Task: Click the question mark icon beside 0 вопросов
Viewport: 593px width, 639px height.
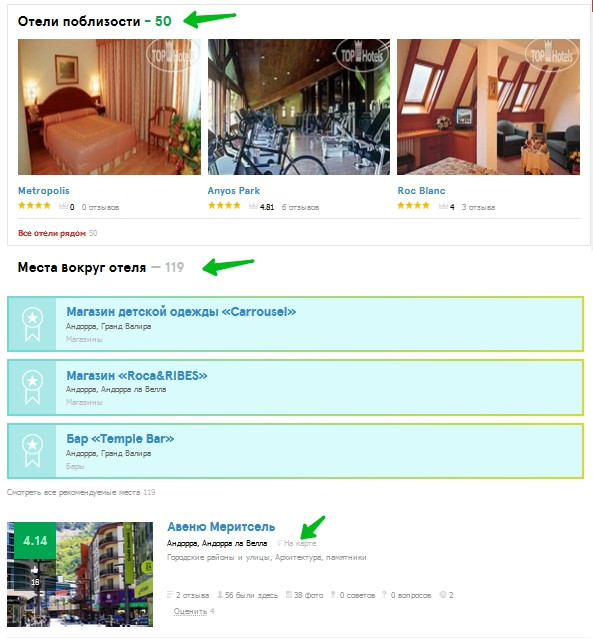Action: coord(384,595)
